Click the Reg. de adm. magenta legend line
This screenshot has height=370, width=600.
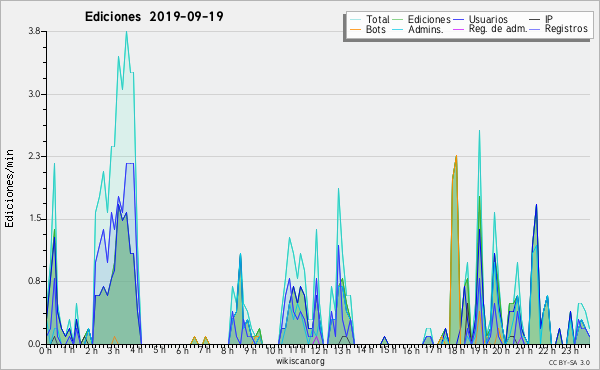pos(458,29)
